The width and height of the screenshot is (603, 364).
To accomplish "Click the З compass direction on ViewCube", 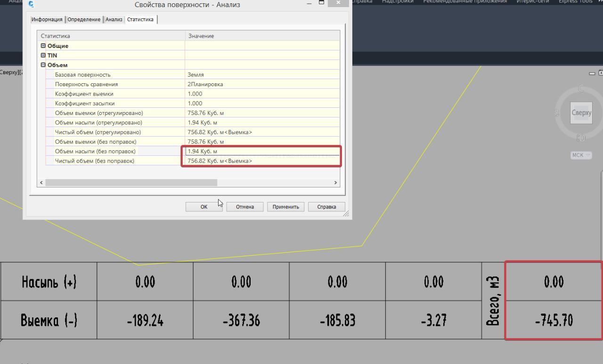I will point(556,113).
